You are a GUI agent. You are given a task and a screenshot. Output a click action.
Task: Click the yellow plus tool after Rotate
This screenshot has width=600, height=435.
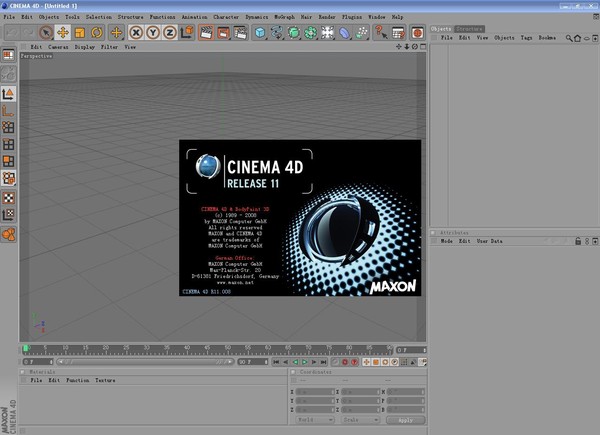point(116,33)
